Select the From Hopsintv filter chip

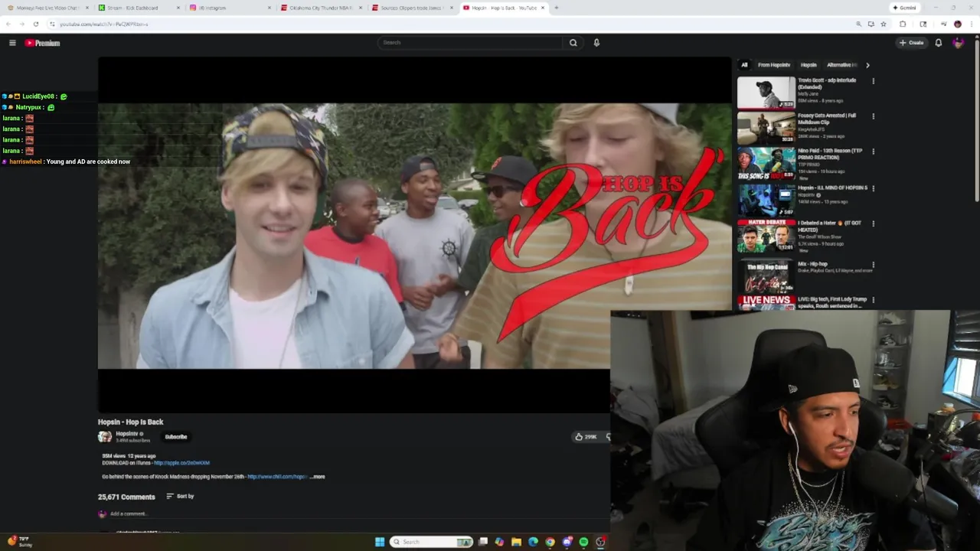coord(774,65)
